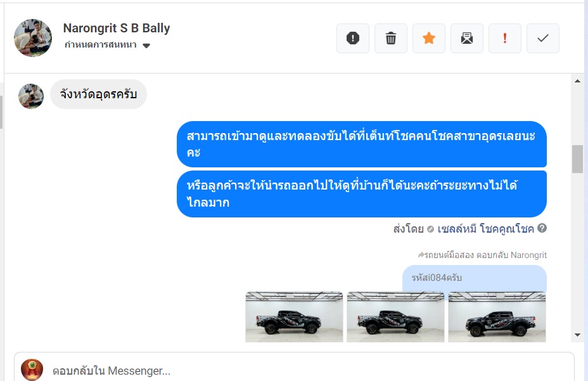Click the reply input field ตอบกลับใน Messenger
The width and height of the screenshot is (588, 381).
(x=295, y=370)
